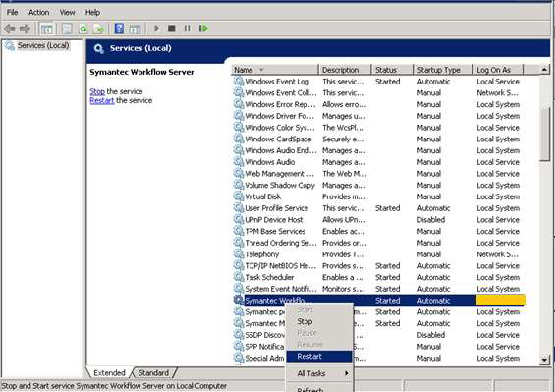This screenshot has width=555, height=392.
Task: Expand All Tasks submenu in context menu
Action: [x=319, y=373]
